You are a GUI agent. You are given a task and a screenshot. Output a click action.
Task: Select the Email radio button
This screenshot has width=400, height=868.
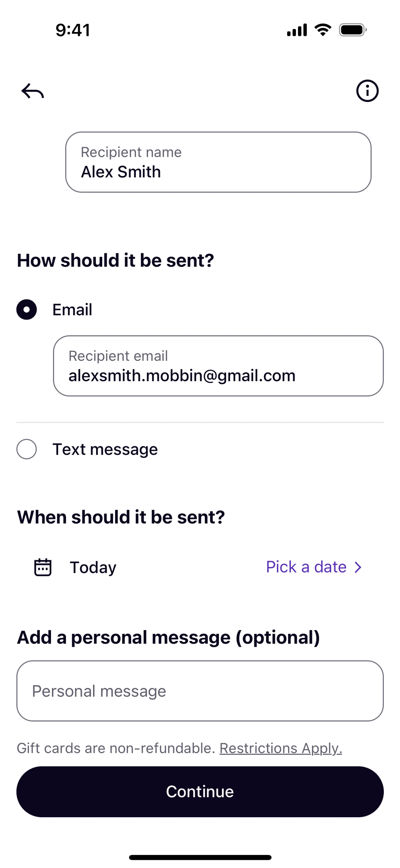(x=27, y=309)
